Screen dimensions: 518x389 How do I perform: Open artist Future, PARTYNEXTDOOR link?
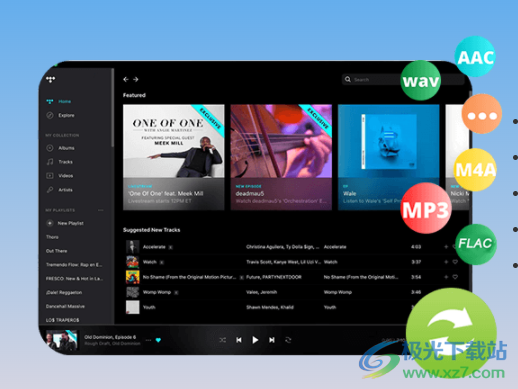point(274,277)
